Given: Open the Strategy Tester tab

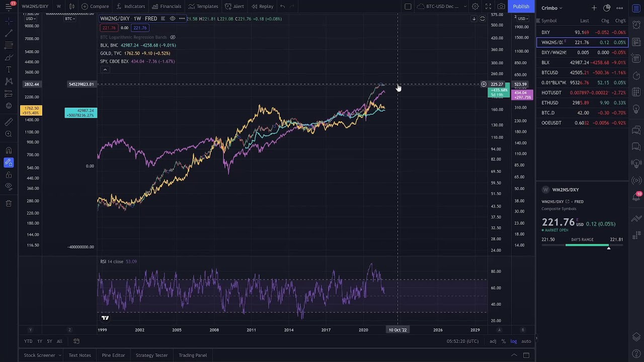Looking at the screenshot, I should (x=151, y=355).
